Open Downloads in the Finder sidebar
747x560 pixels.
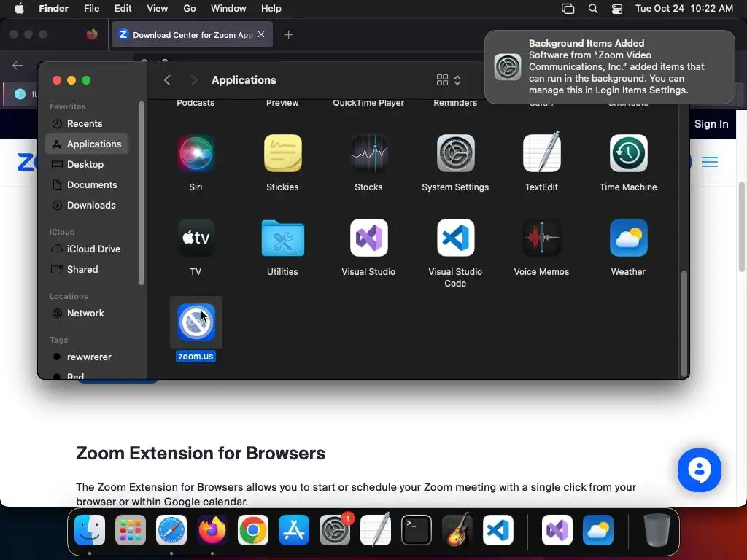click(87, 205)
